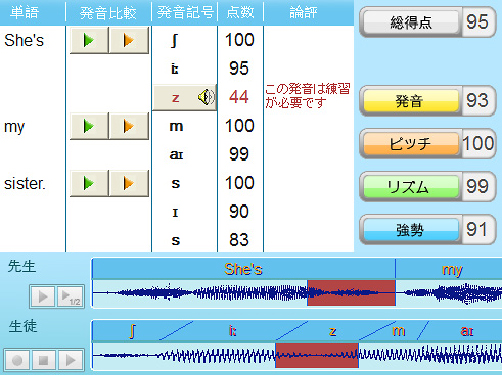Image resolution: width=502 pixels, height=376 pixels.
Task: Click the pronunciation score value 93
Action: 477,100
